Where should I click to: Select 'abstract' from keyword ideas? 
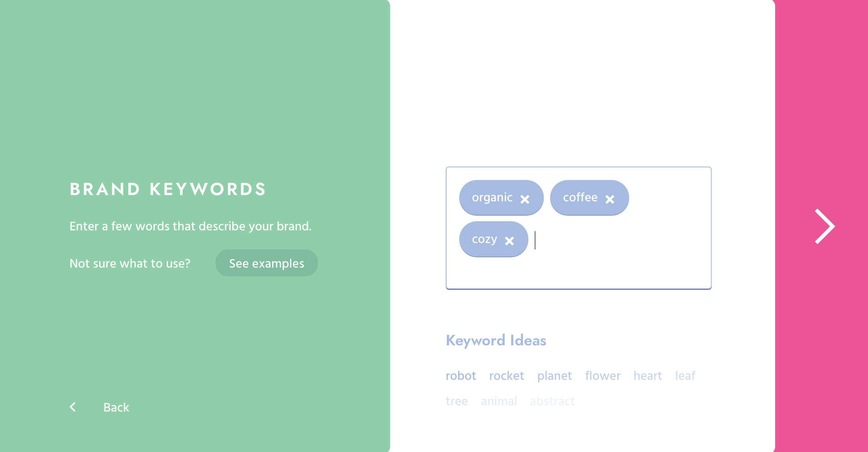pyautogui.click(x=550, y=400)
